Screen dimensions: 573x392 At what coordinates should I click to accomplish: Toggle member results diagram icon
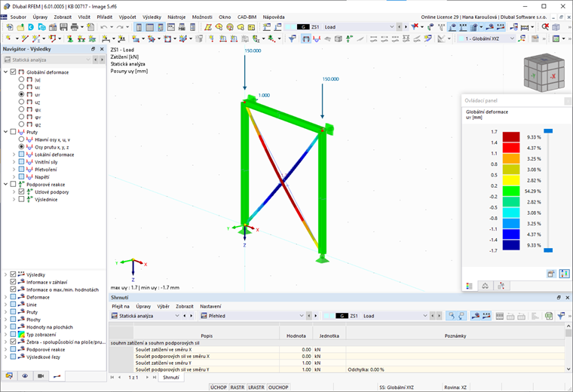(317, 38)
